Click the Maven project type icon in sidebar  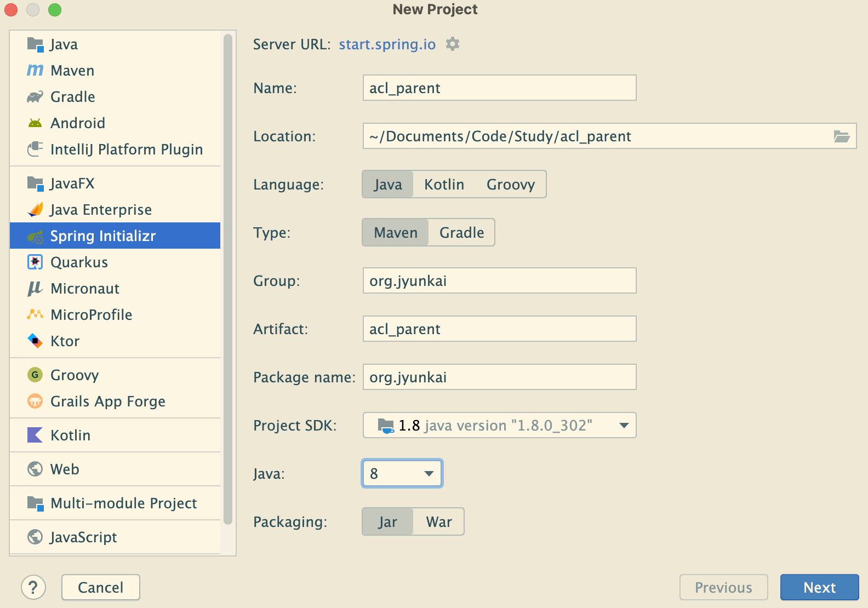[35, 71]
